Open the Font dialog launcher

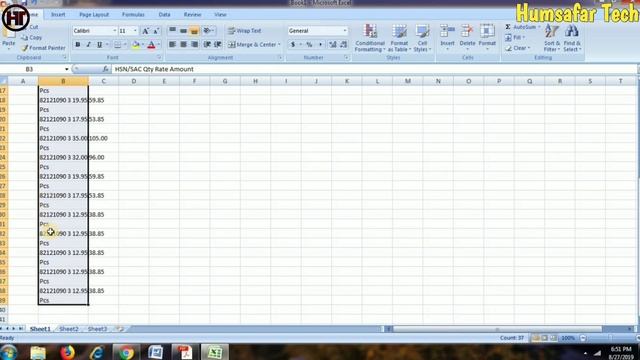[159, 58]
